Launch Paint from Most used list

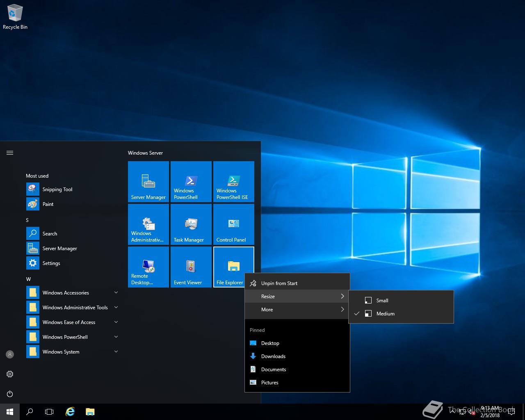click(72, 204)
